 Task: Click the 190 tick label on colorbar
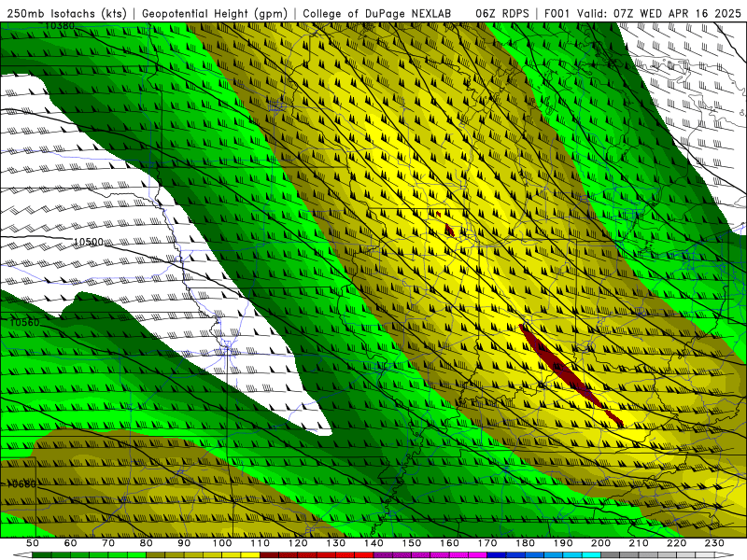[564, 543]
